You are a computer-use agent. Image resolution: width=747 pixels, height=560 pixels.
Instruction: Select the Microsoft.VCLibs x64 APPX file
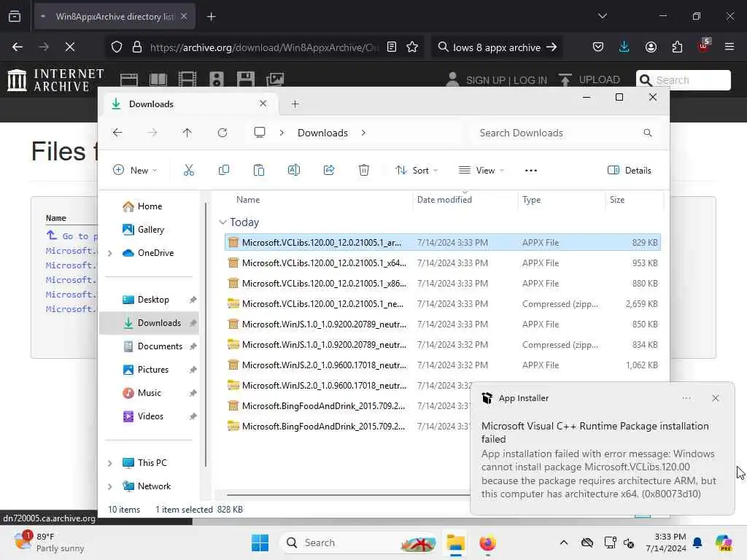pyautogui.click(x=443, y=262)
